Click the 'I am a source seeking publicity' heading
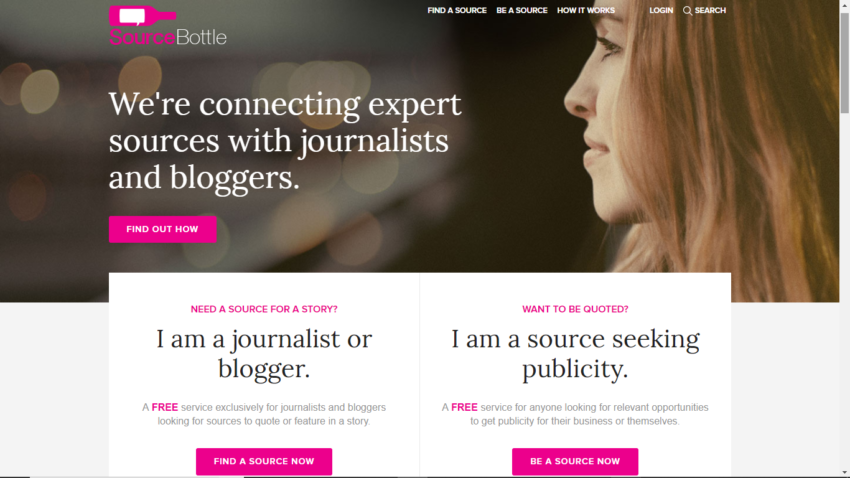The width and height of the screenshot is (850, 478). pyautogui.click(x=575, y=353)
